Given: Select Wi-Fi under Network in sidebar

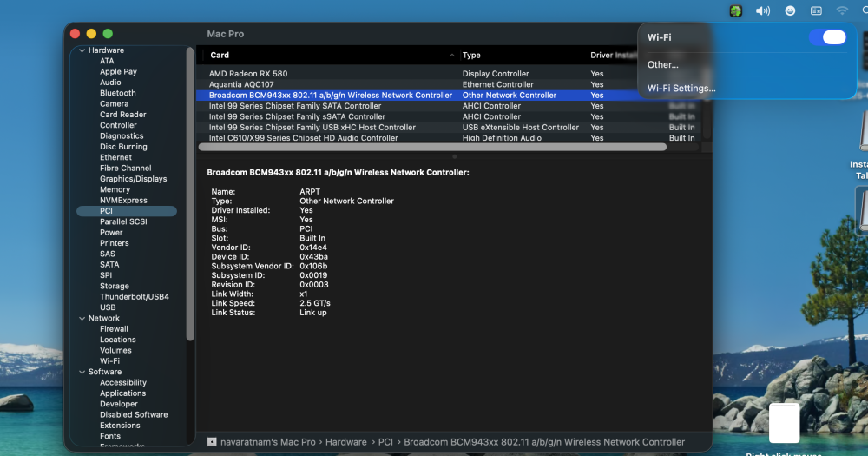Looking at the screenshot, I should [x=109, y=361].
